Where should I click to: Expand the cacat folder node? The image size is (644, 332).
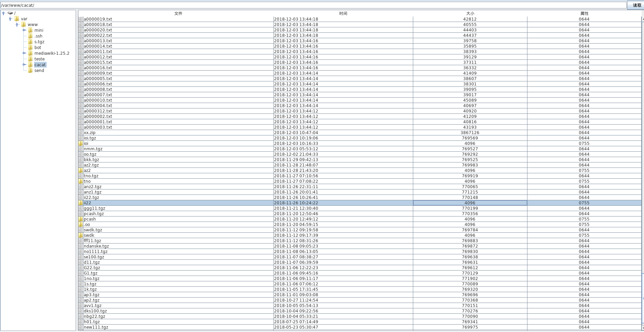[24, 65]
